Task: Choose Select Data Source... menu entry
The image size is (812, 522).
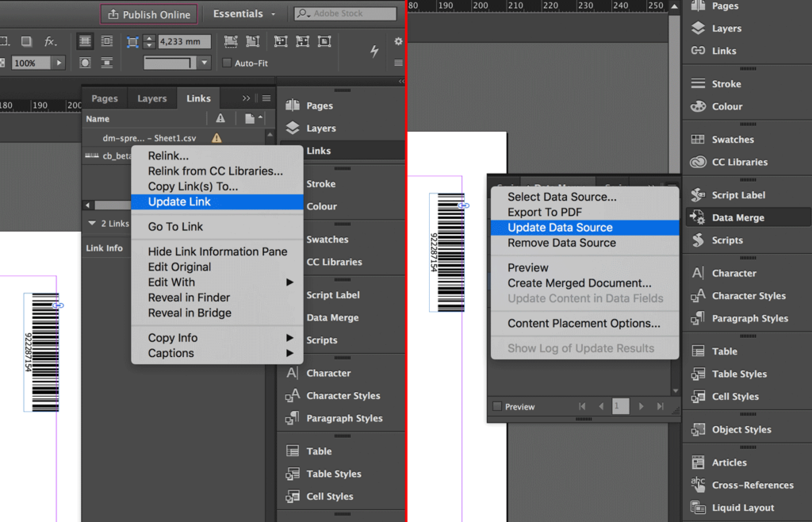Action: 584,197
